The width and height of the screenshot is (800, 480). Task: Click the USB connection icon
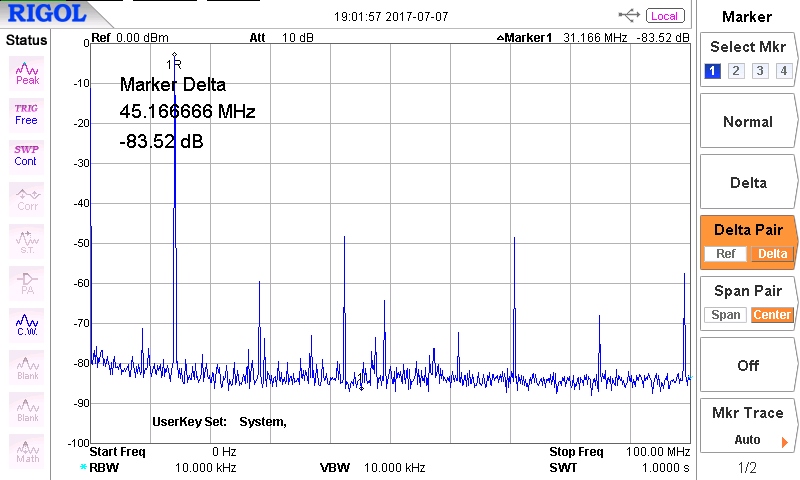(630, 16)
